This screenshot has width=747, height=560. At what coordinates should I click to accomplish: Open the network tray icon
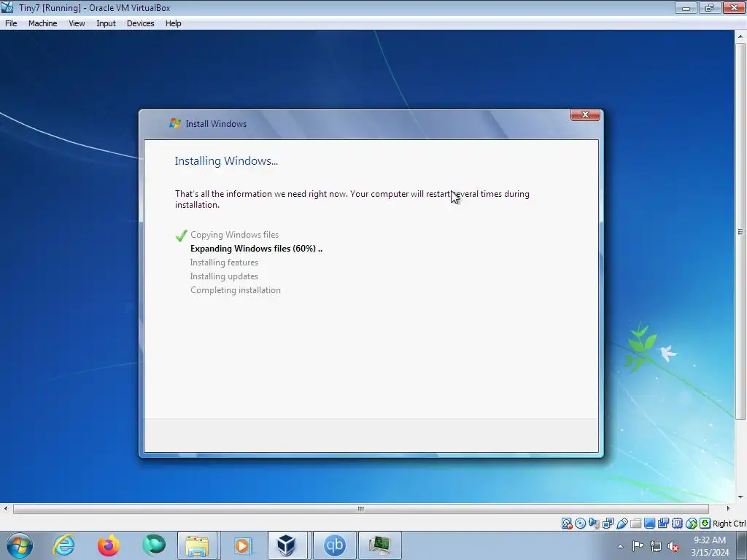[x=656, y=546]
